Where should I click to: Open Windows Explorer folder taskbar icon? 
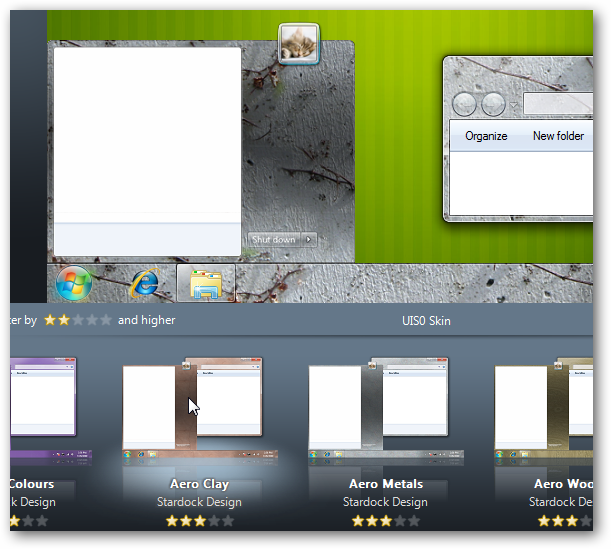[205, 284]
